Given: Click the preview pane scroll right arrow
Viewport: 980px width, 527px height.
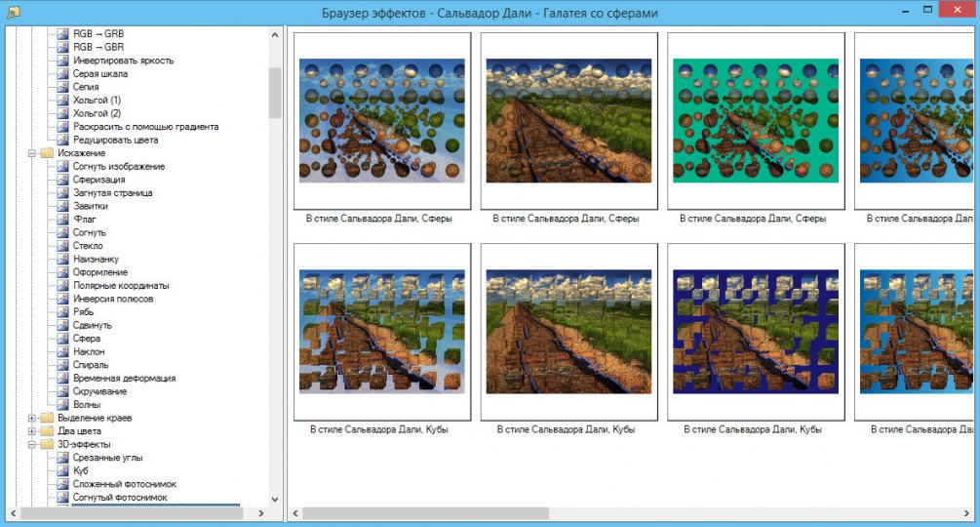Looking at the screenshot, I should [x=967, y=513].
